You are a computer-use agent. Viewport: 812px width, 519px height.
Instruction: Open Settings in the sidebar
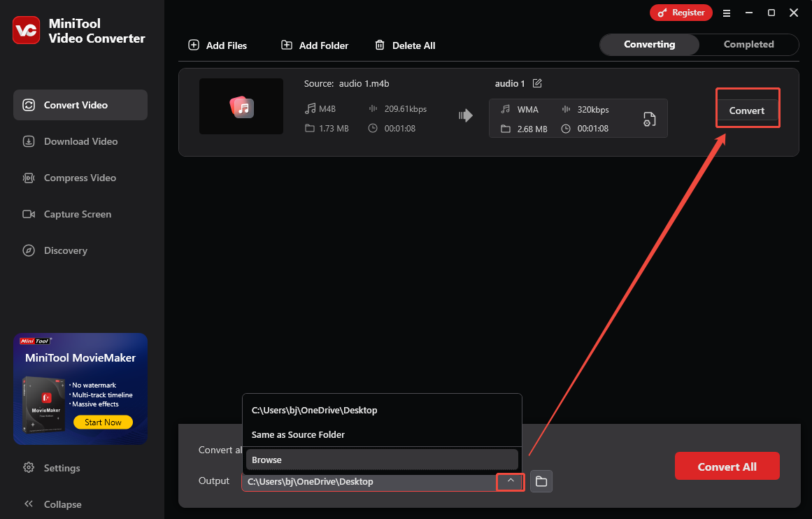pos(52,468)
